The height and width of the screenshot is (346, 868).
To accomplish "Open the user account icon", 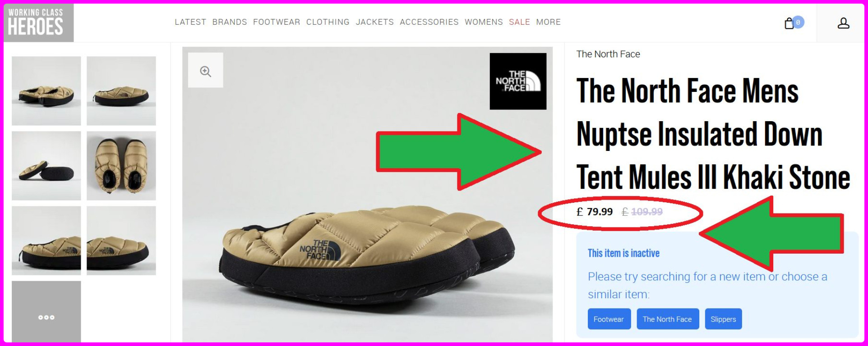I will tap(843, 23).
